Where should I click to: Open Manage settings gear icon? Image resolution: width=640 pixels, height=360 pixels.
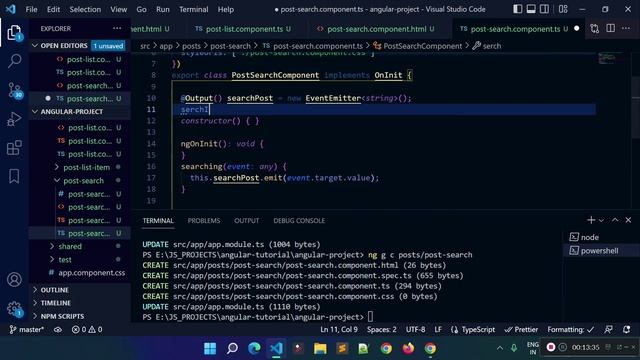coord(14,309)
